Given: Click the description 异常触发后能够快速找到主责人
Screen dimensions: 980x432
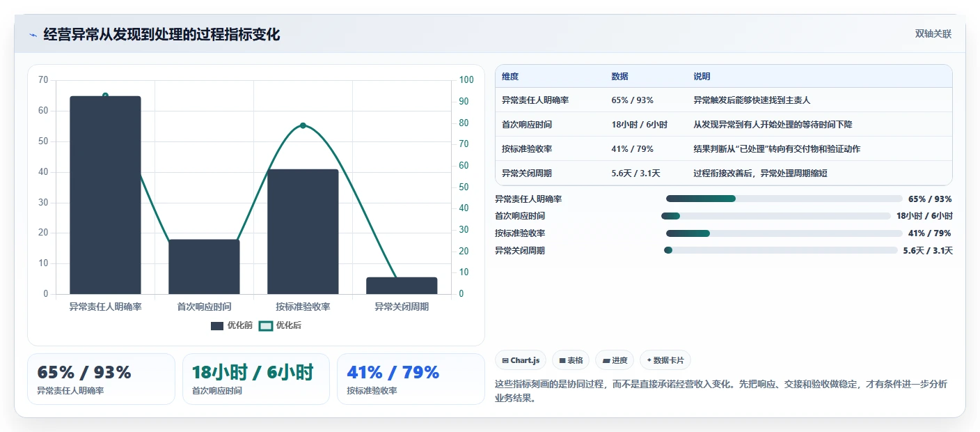Looking at the screenshot, I should pos(752,100).
